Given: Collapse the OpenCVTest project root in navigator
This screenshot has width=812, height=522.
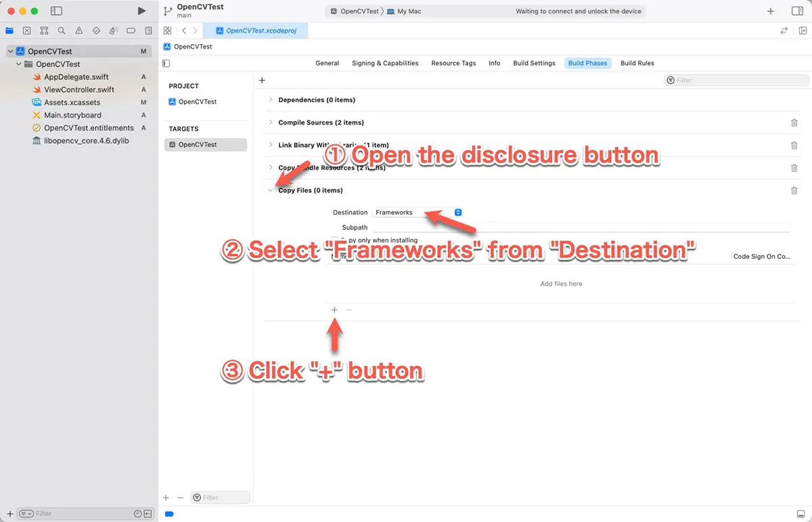Looking at the screenshot, I should [x=10, y=51].
